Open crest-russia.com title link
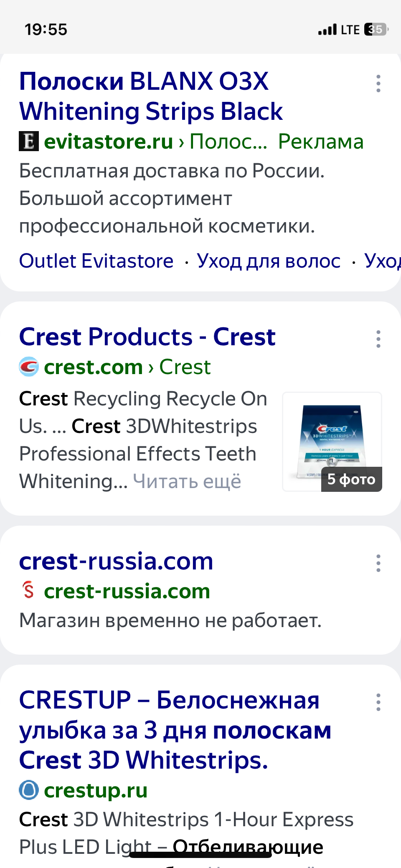This screenshot has height=868, width=401. pyautogui.click(x=116, y=561)
